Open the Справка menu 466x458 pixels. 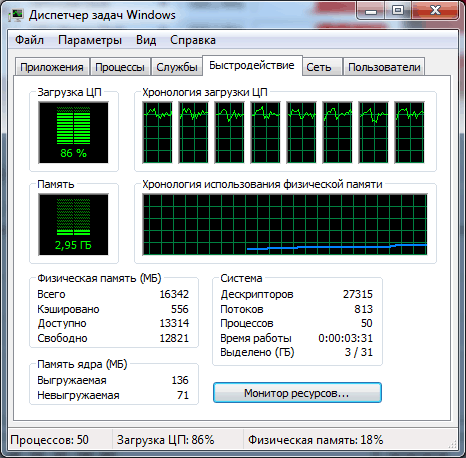point(193,40)
